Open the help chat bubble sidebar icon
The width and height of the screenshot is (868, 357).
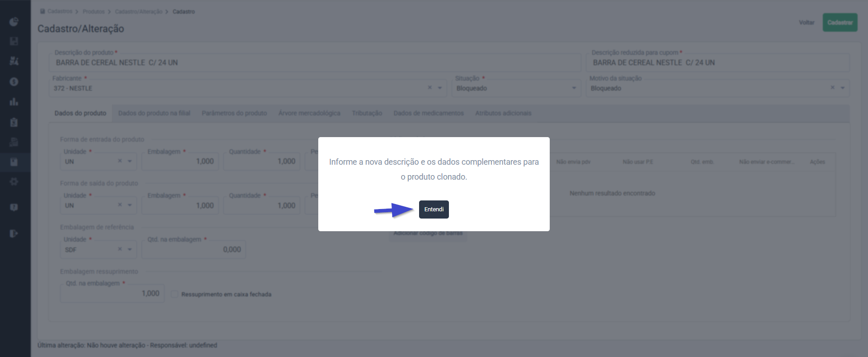[14, 207]
